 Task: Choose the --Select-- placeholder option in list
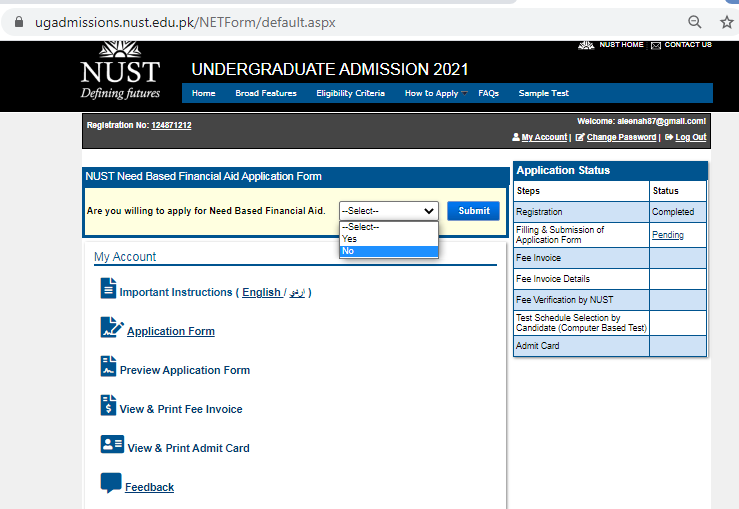click(388, 227)
